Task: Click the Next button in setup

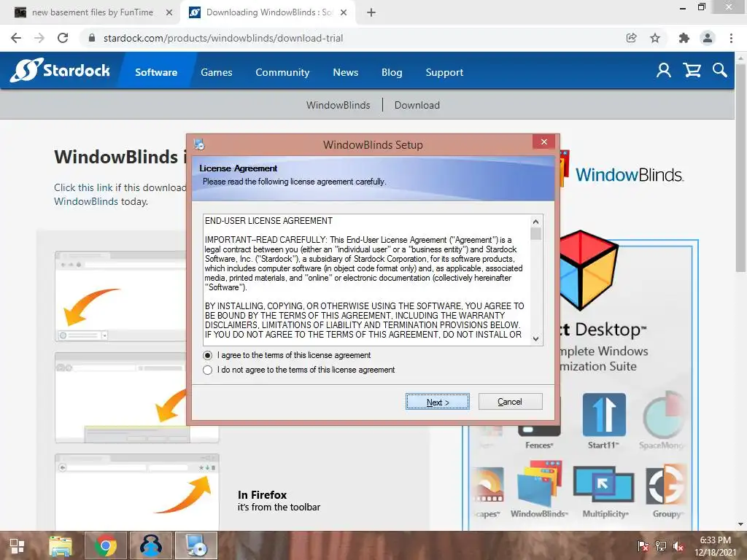Action: (438, 402)
